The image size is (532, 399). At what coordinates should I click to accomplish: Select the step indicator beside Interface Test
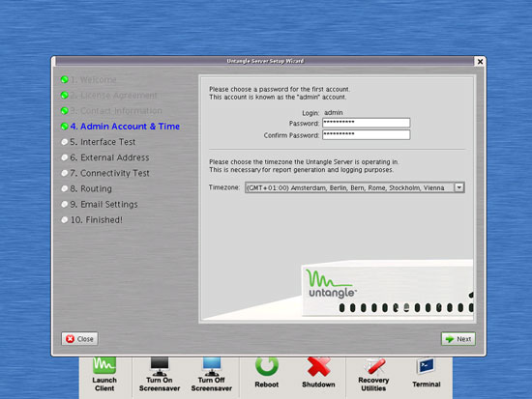tap(65, 142)
